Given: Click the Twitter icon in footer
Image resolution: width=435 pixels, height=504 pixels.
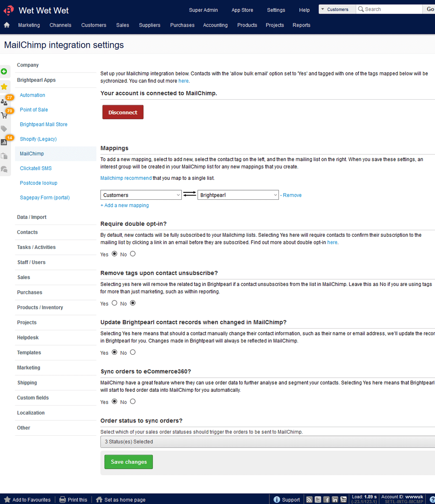Looking at the screenshot, I should point(318,500).
